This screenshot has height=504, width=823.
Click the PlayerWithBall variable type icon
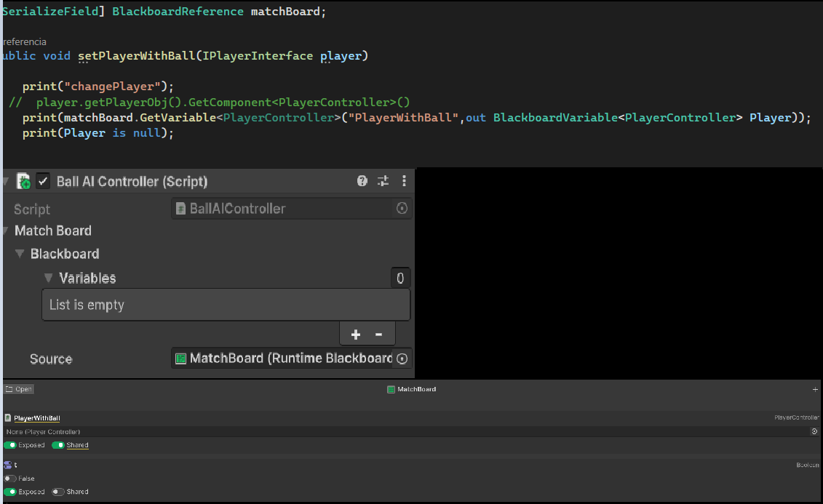7,417
